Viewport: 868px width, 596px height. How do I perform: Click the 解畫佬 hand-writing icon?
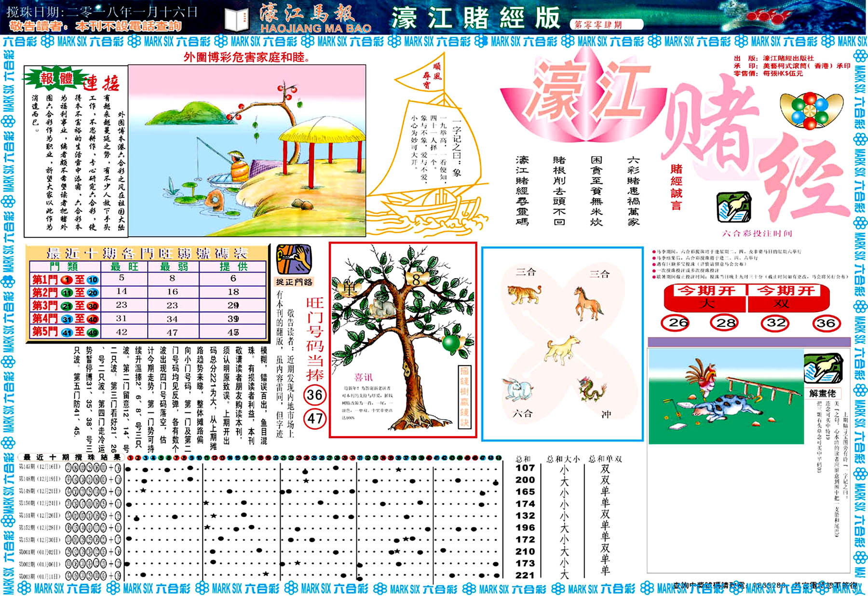pos(823,369)
